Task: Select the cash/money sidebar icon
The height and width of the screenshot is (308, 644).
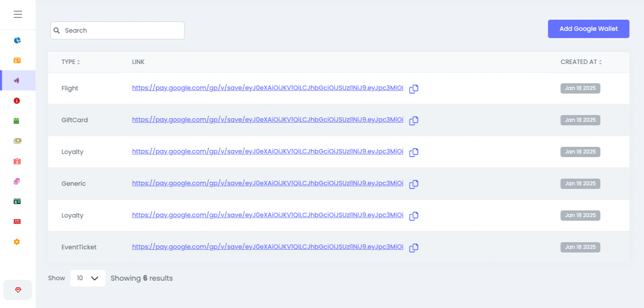Action: tap(17, 141)
